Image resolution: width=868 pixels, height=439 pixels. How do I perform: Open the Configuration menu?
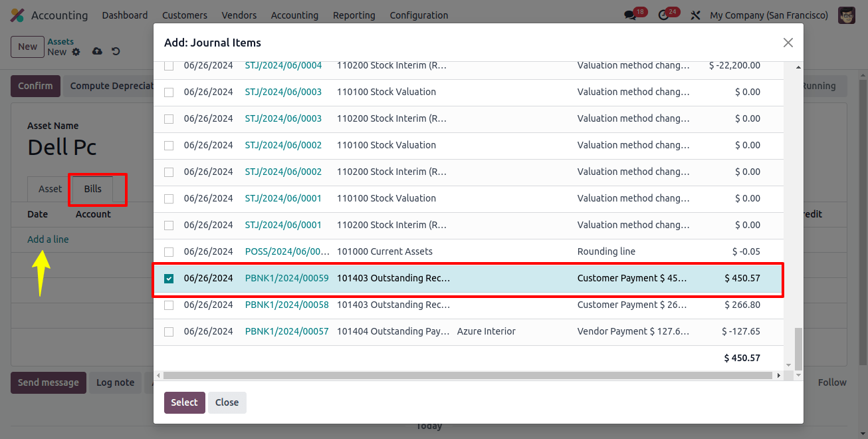click(x=419, y=15)
